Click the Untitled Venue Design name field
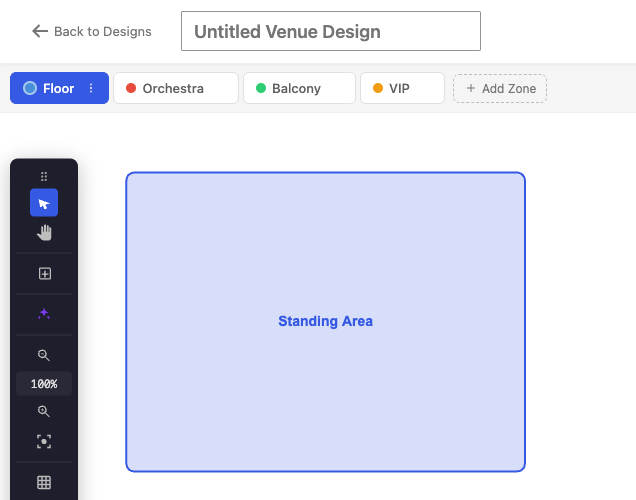The height and width of the screenshot is (500, 636). point(331,31)
